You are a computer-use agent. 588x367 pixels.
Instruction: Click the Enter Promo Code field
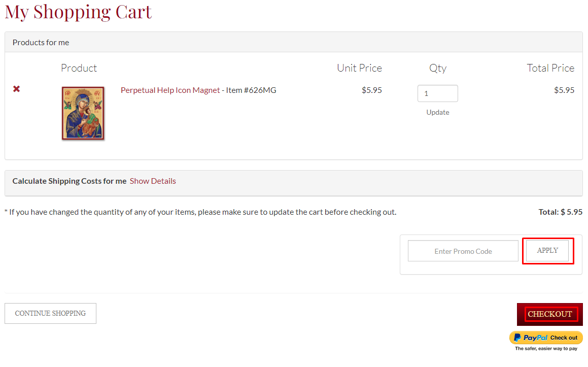(x=463, y=251)
